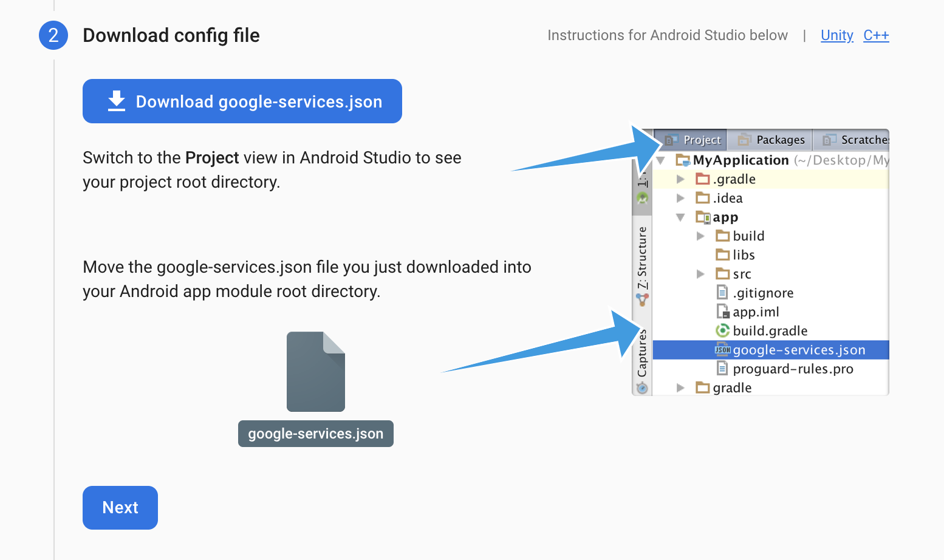Image resolution: width=944 pixels, height=560 pixels.
Task: Select the app module label
Action: click(725, 217)
